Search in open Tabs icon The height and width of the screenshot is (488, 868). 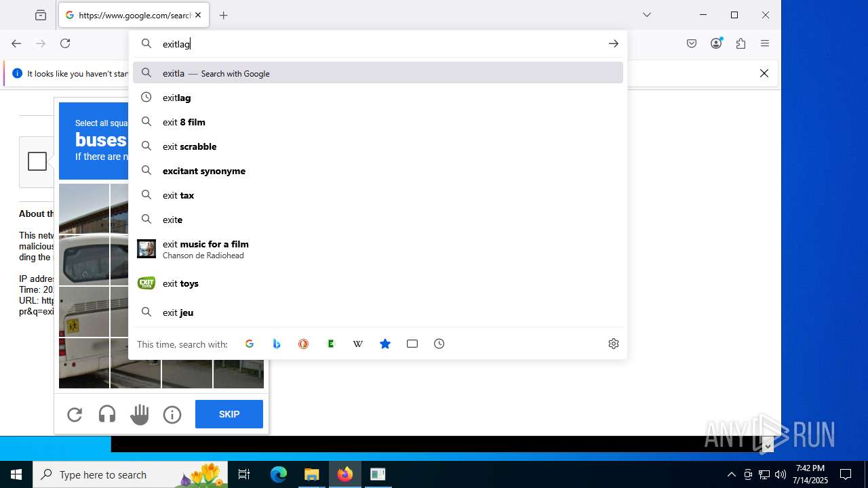(x=412, y=344)
